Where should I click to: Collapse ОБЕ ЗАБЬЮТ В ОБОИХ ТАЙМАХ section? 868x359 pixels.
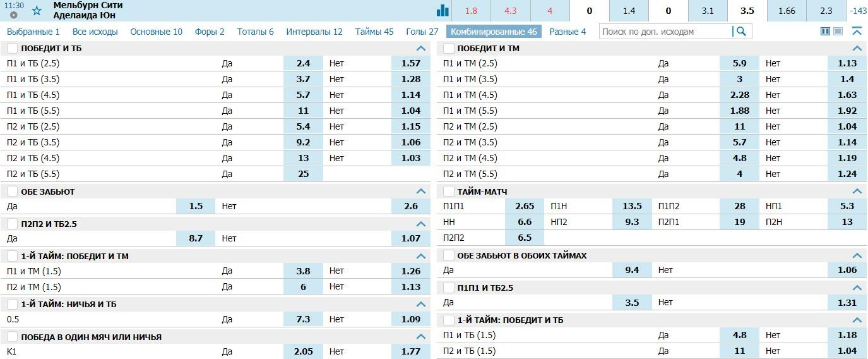857,255
